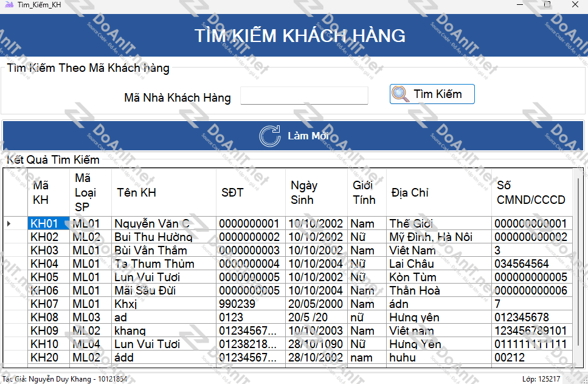Image resolution: width=588 pixels, height=384 pixels.
Task: Focus the Mã Nhà Khách Hàng input field
Action: (x=304, y=96)
